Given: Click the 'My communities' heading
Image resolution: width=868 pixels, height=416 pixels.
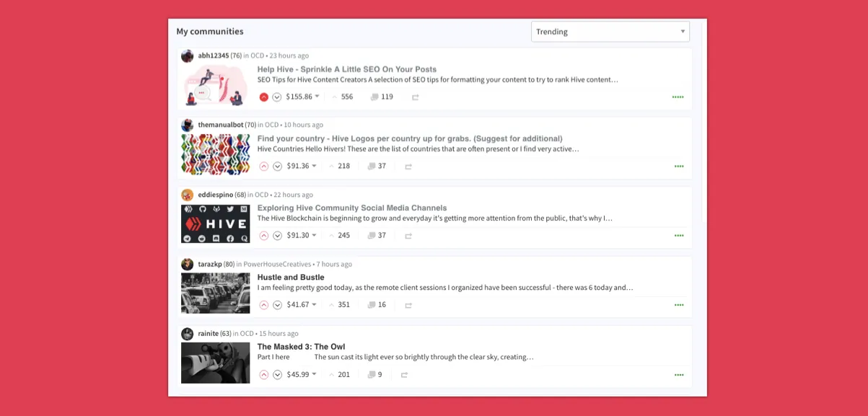Looking at the screenshot, I should coord(210,32).
